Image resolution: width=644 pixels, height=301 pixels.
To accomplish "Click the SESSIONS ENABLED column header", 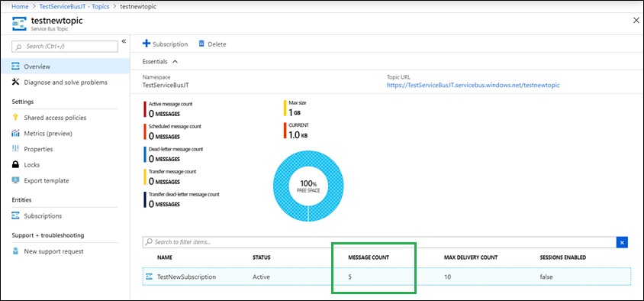I will (x=562, y=257).
